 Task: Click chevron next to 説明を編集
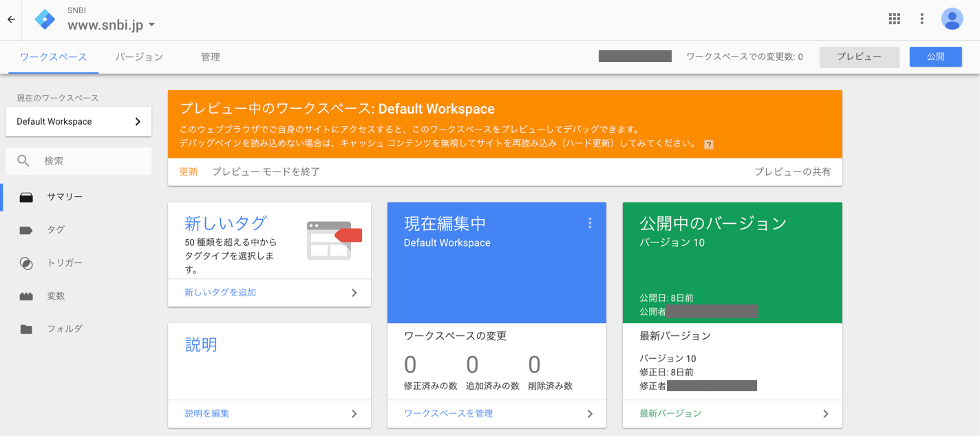354,414
